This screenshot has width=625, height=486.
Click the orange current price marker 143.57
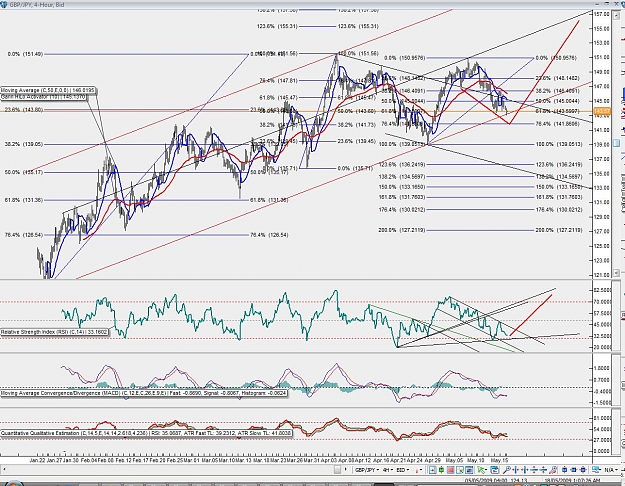(602, 111)
